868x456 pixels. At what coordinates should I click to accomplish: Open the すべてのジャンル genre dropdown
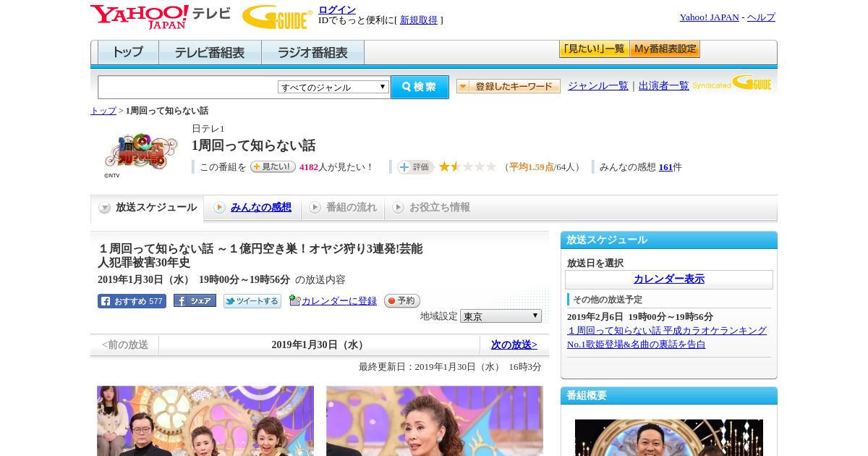click(x=333, y=87)
